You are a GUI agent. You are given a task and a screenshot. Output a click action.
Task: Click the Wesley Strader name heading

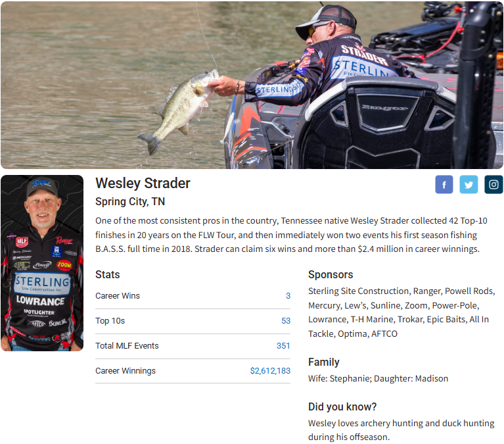(x=143, y=184)
